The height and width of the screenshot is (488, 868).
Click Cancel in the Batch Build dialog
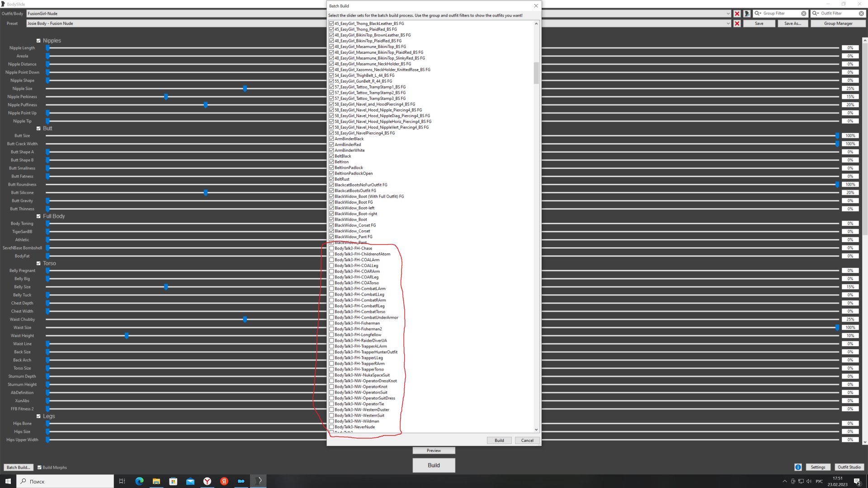tap(527, 441)
